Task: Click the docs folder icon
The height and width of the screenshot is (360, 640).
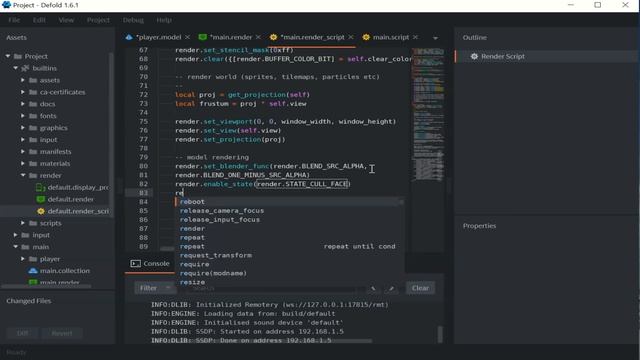Action: point(33,104)
